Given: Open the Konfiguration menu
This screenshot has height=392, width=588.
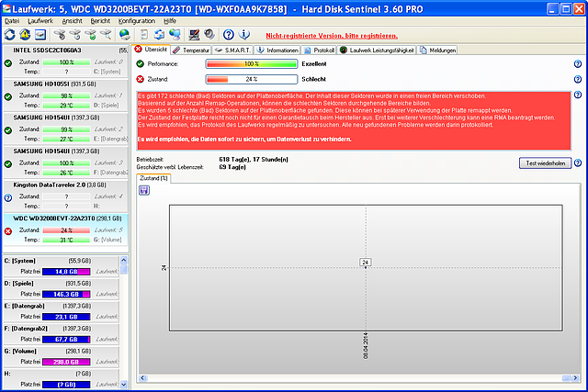Looking at the screenshot, I should pyautogui.click(x=137, y=21).
